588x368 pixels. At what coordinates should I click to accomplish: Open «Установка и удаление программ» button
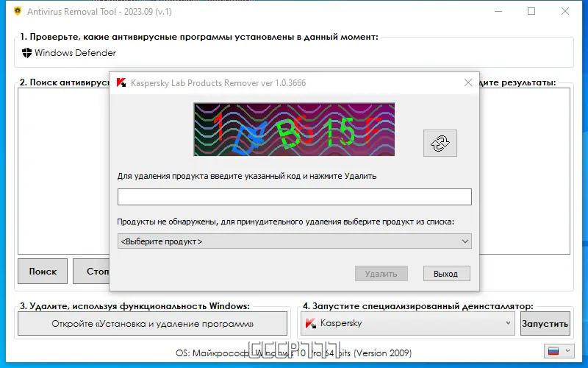153,323
